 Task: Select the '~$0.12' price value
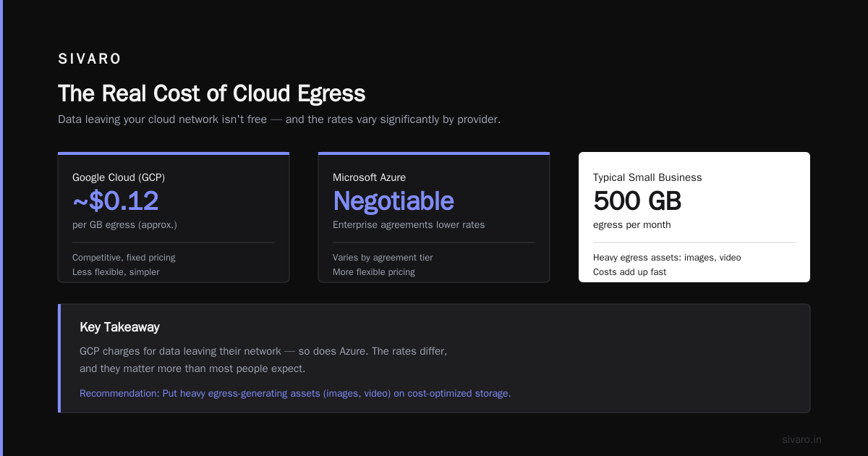116,201
